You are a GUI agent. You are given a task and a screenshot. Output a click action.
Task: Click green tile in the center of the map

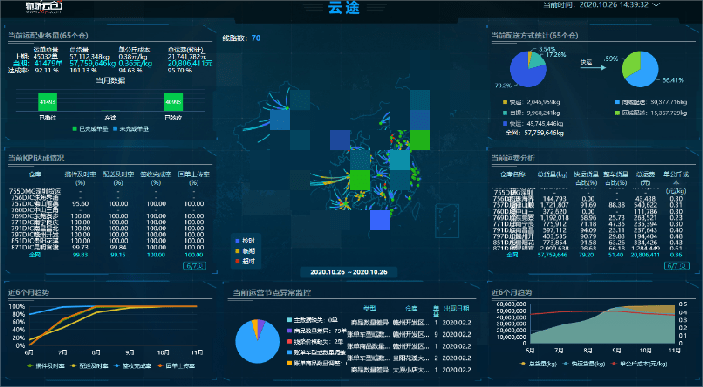pos(360,180)
